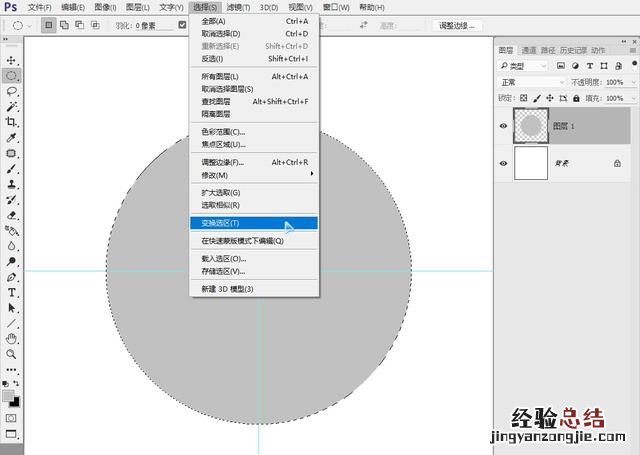
Task: Expand the 修改(M) submenu
Action: tap(253, 175)
